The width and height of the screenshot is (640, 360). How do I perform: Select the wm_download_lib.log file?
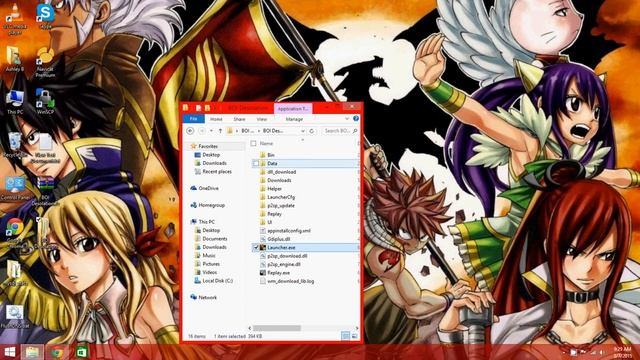[x=291, y=281]
